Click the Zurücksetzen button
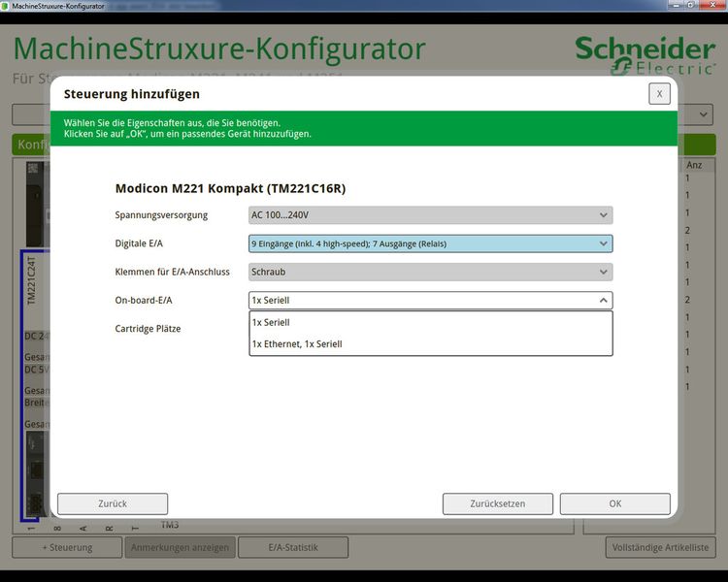 click(x=498, y=503)
